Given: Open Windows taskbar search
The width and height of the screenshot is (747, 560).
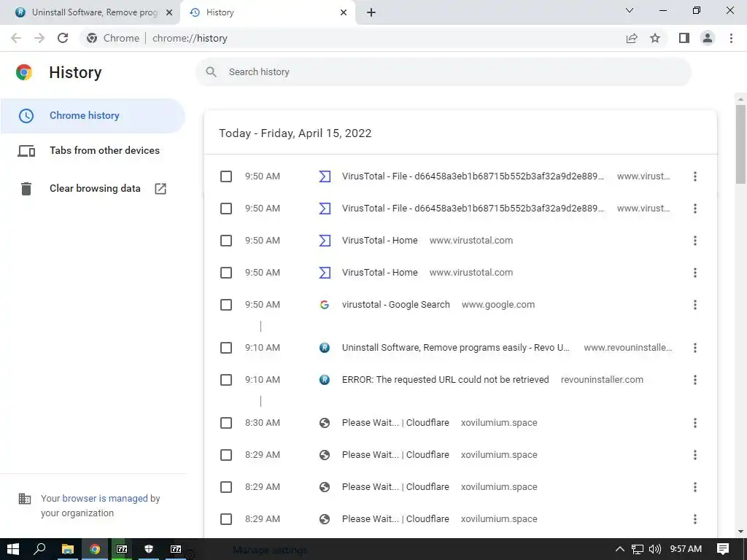Looking at the screenshot, I should click(x=40, y=549).
